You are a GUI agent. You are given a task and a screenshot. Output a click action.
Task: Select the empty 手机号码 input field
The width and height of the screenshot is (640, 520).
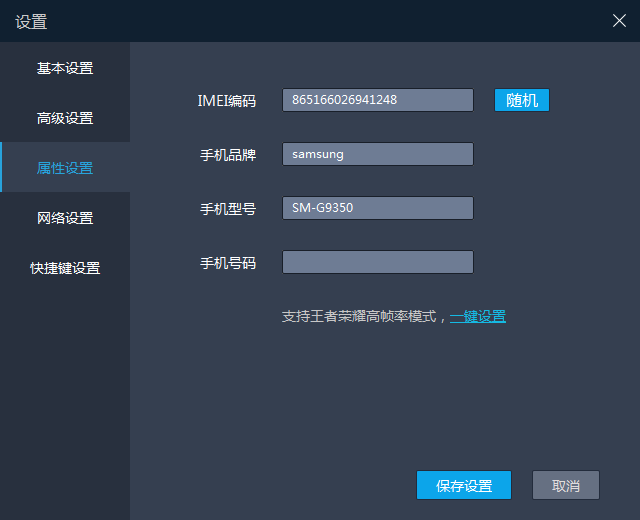tap(377, 262)
